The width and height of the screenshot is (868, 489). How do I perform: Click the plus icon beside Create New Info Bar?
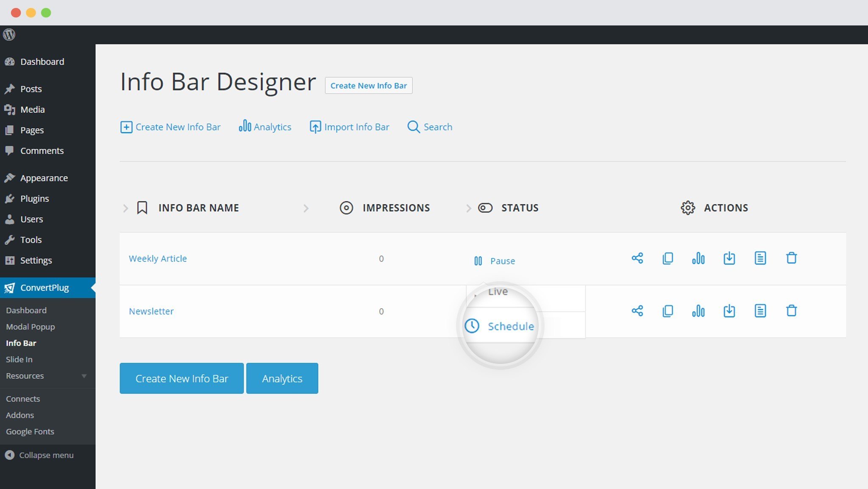pos(126,127)
